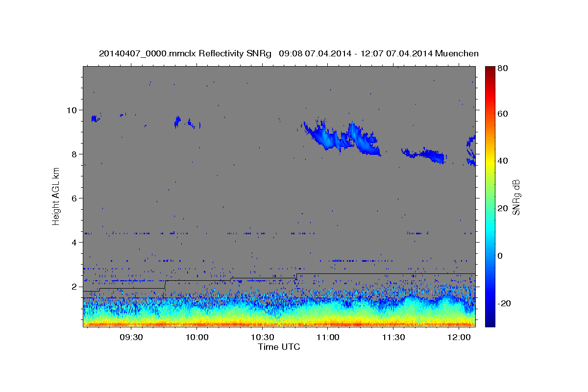The image size is (588, 392).
Task: Click the colorbar value '80'
Action: (x=502, y=69)
